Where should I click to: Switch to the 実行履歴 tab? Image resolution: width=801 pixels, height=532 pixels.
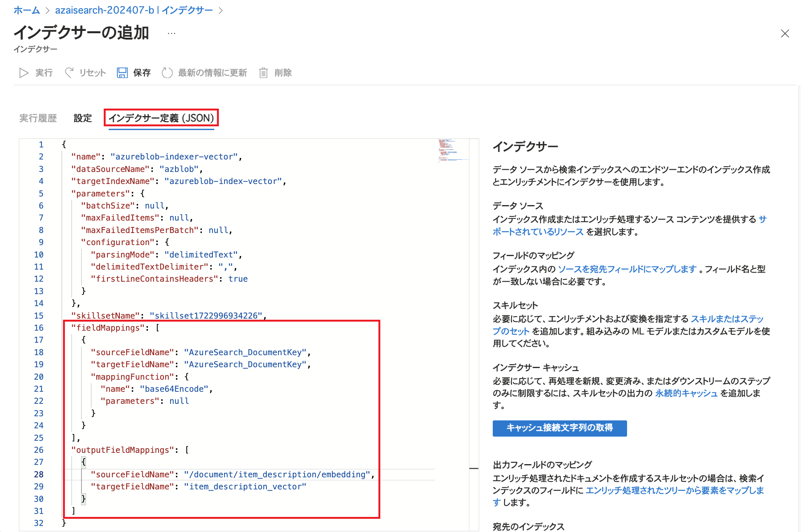[x=38, y=118]
